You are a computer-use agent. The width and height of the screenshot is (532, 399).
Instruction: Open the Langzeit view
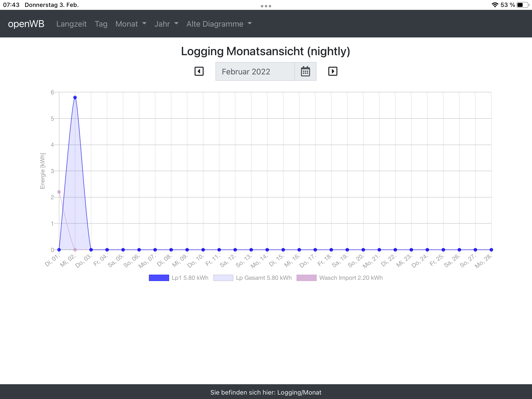click(71, 24)
